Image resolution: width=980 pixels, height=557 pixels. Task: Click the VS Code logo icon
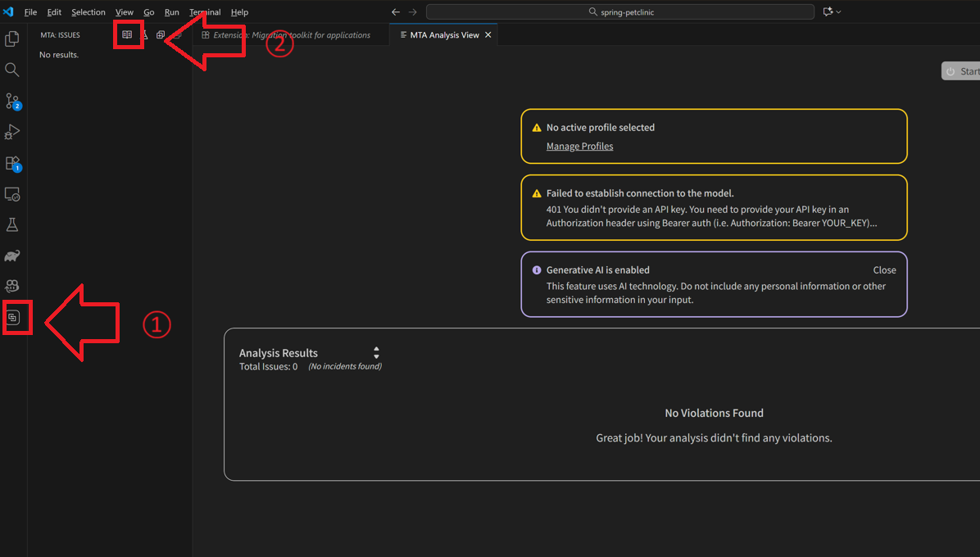click(8, 11)
